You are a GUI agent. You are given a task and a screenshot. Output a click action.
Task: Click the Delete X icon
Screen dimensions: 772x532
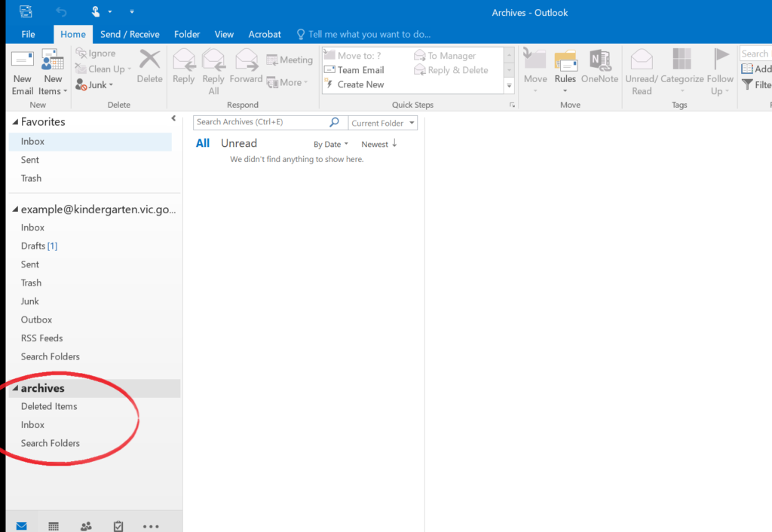click(149, 60)
